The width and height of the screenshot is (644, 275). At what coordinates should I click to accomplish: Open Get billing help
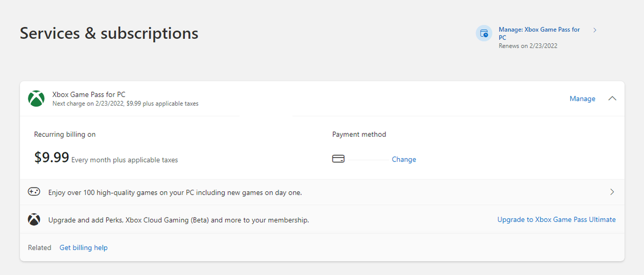[x=83, y=248]
